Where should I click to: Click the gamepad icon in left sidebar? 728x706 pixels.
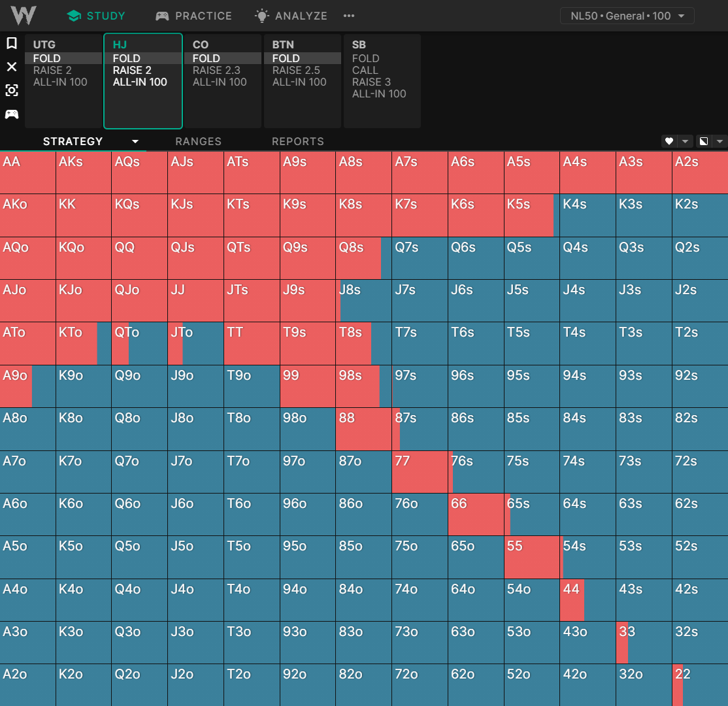tap(11, 114)
